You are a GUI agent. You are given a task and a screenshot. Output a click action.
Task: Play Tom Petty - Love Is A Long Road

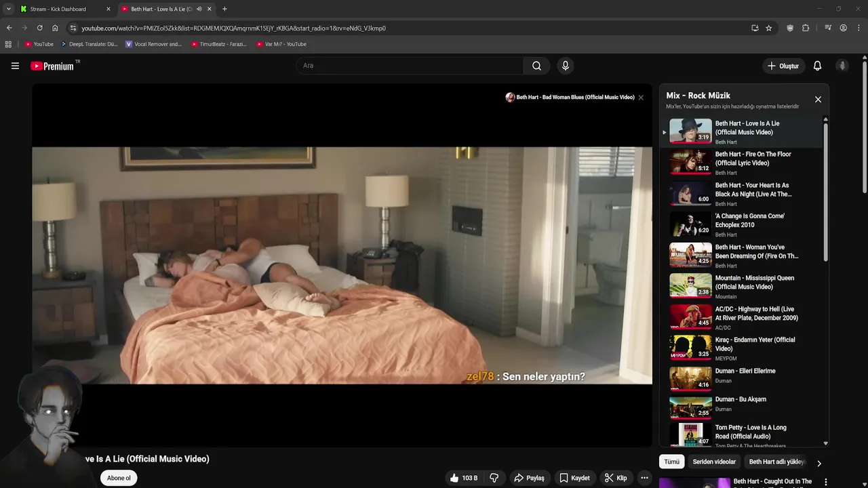(751, 432)
